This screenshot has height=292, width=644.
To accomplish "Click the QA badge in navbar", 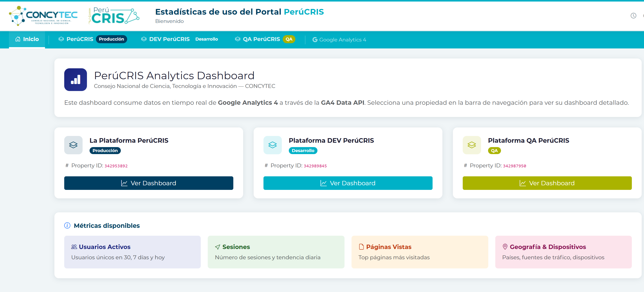I will [289, 39].
